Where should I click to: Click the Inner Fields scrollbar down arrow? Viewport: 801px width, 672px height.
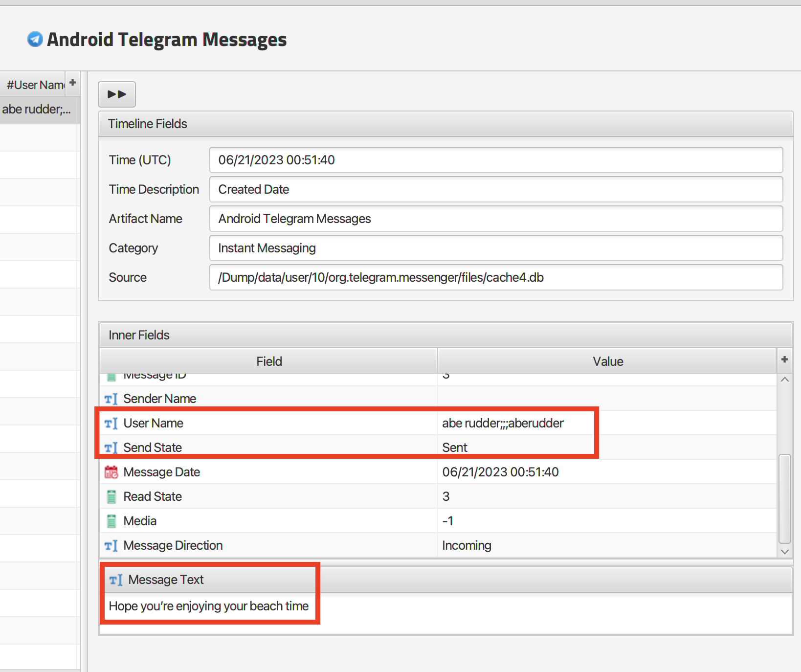click(785, 551)
